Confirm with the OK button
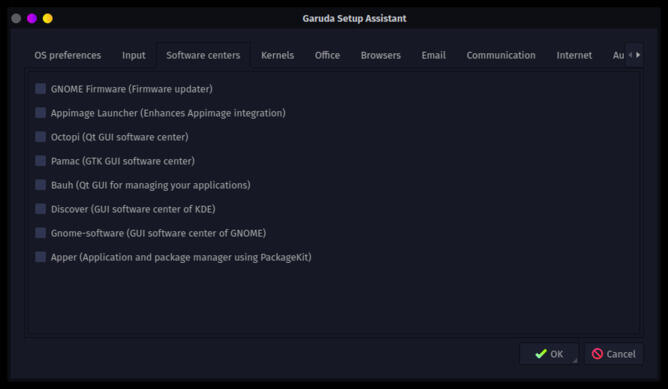668x389 pixels. coord(549,354)
